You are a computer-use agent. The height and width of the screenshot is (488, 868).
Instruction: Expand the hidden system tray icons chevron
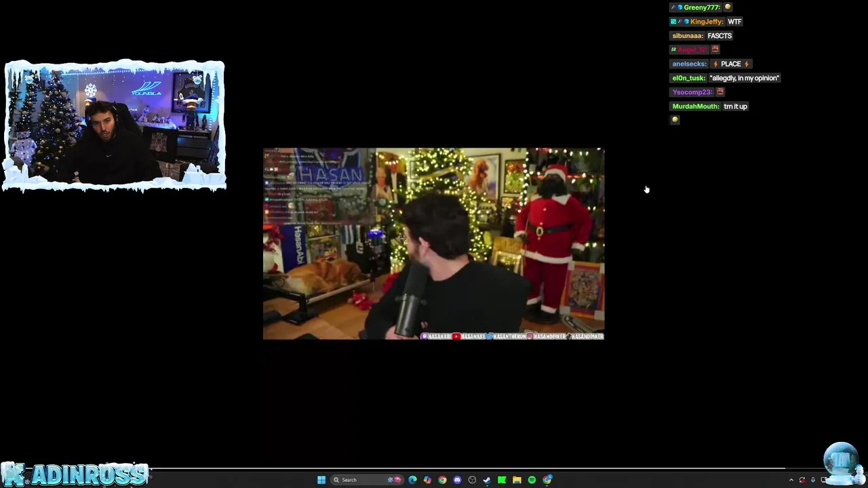point(791,480)
